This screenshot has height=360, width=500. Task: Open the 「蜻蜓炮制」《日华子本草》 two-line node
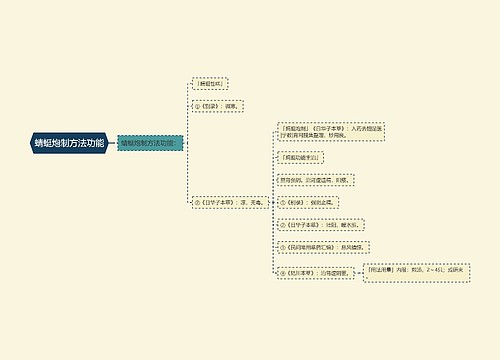(331, 132)
